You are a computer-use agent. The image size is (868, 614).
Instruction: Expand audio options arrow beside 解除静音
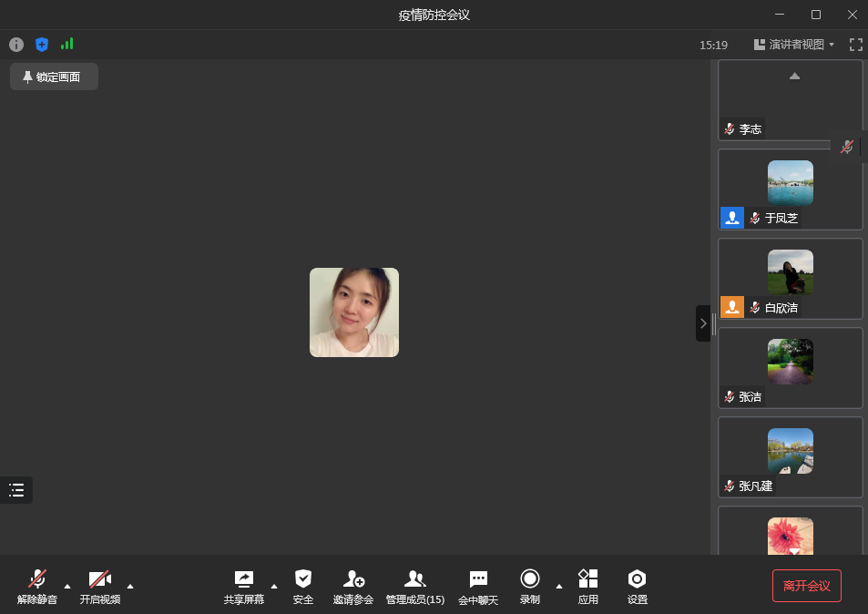point(67,586)
